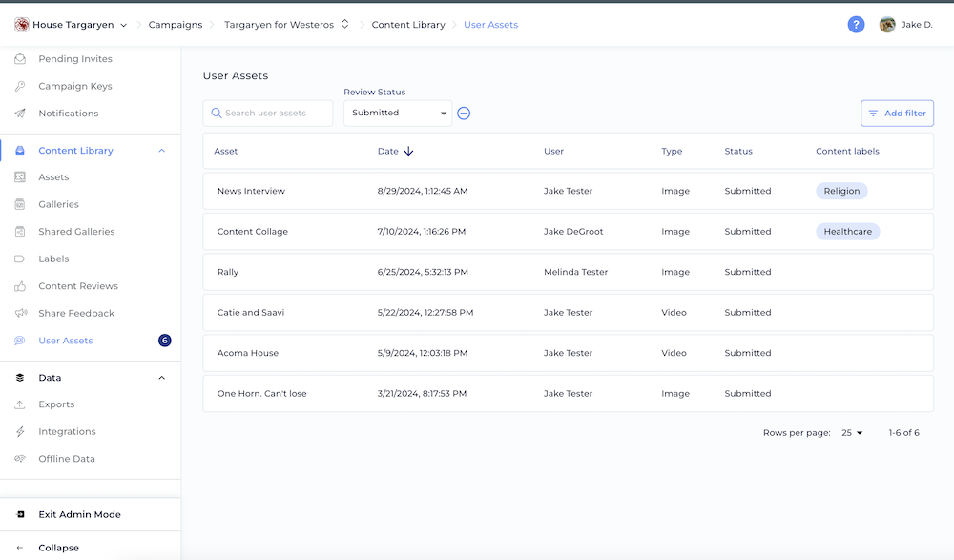Click the Pending Invites envelope icon

[x=20, y=59]
